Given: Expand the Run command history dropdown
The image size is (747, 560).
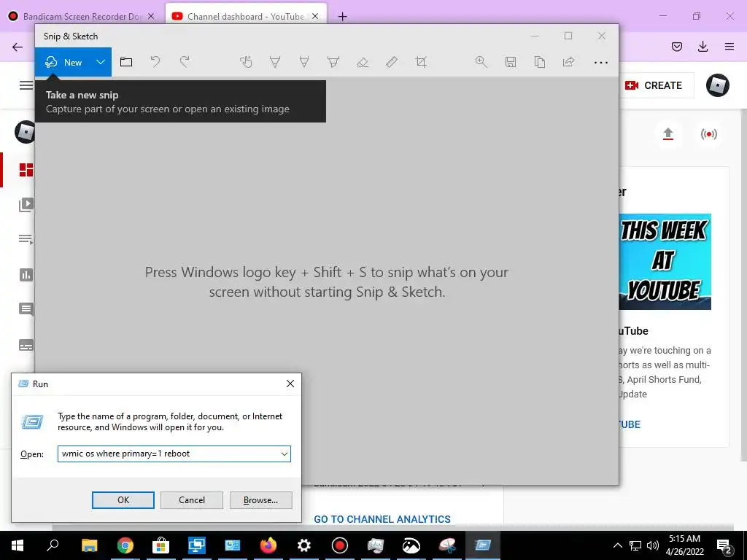Looking at the screenshot, I should point(285,454).
